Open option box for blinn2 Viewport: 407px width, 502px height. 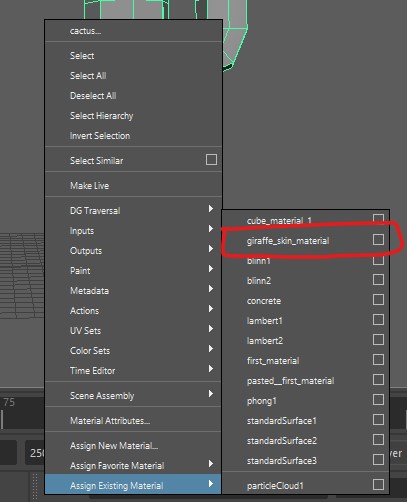point(378,279)
